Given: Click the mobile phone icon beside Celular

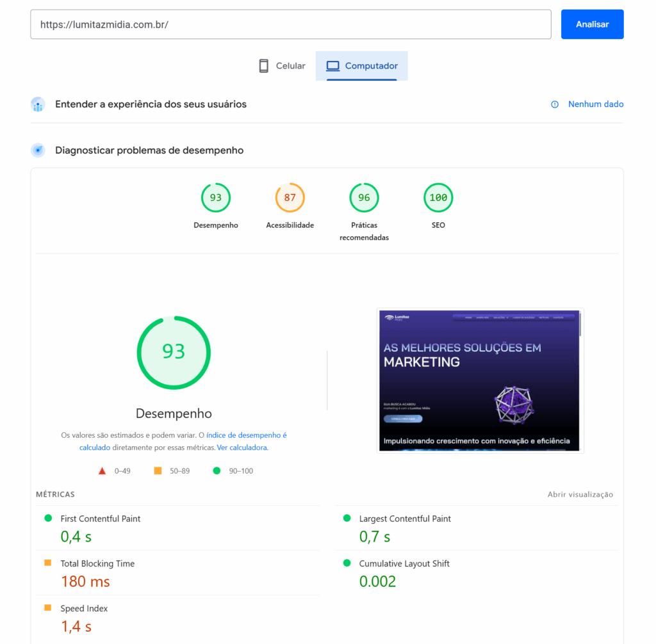Looking at the screenshot, I should click(263, 66).
